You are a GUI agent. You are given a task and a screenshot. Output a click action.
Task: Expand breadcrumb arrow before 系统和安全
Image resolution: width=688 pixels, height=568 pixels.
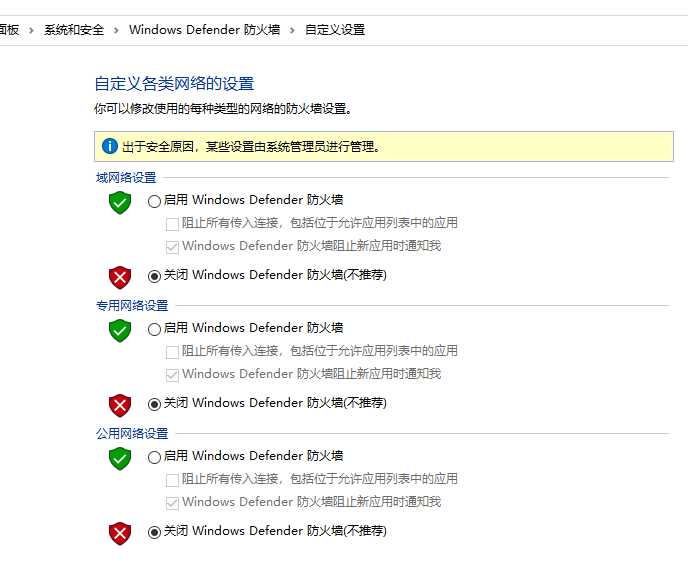tap(31, 30)
